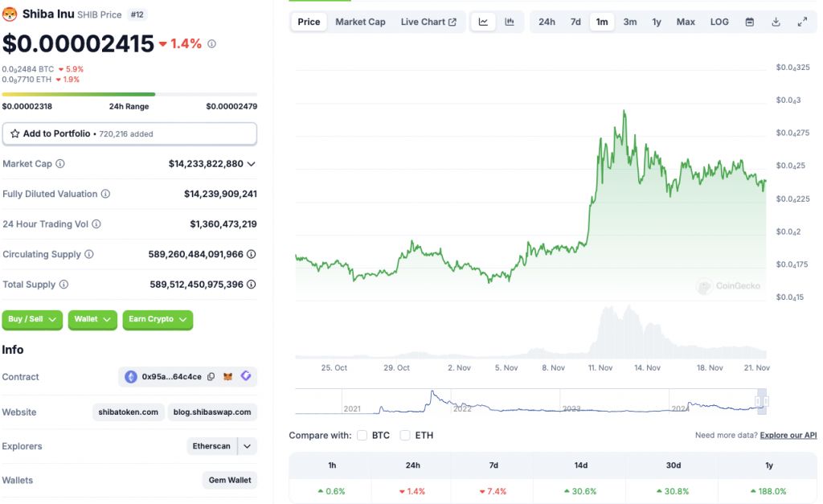
Task: Click the Circulating Supply info icon
Action: click(89, 255)
